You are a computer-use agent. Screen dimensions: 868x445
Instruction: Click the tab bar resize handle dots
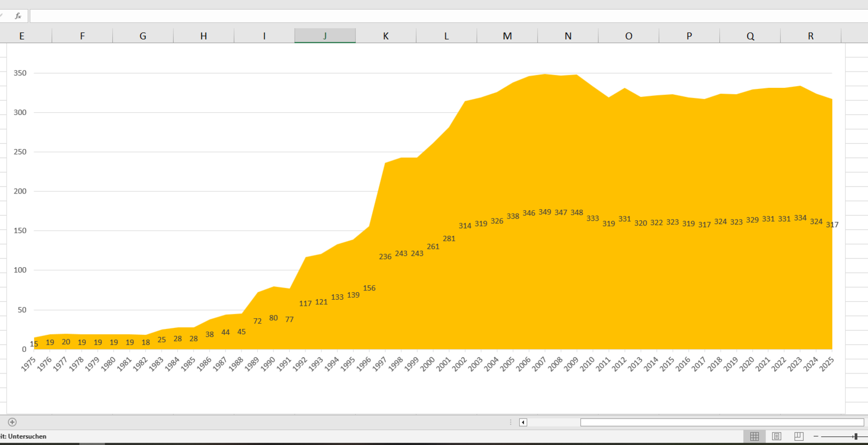(x=510, y=422)
